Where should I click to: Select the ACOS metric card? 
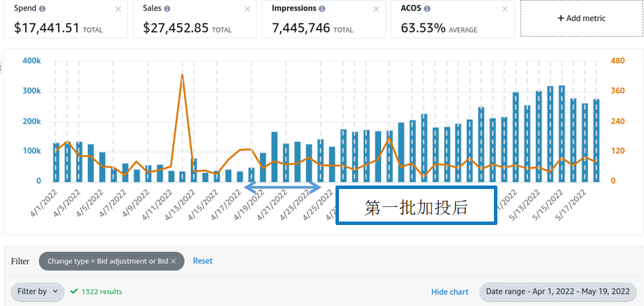(452, 19)
